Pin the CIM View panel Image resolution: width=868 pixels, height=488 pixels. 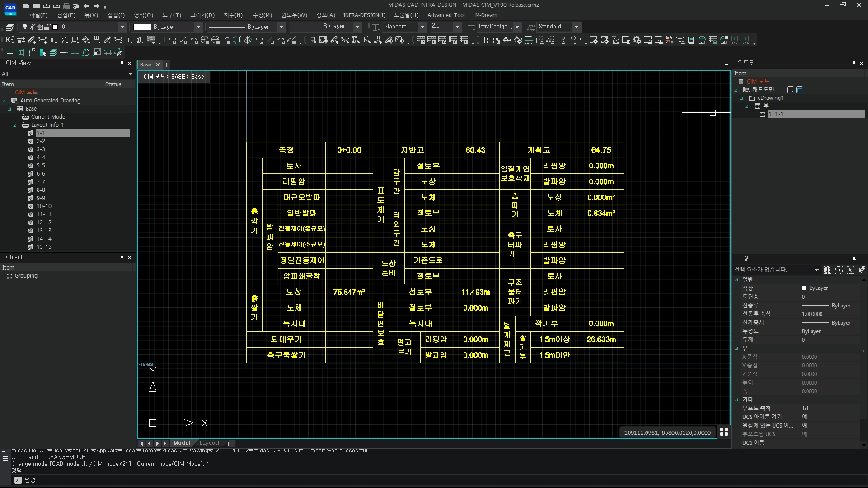(x=122, y=64)
